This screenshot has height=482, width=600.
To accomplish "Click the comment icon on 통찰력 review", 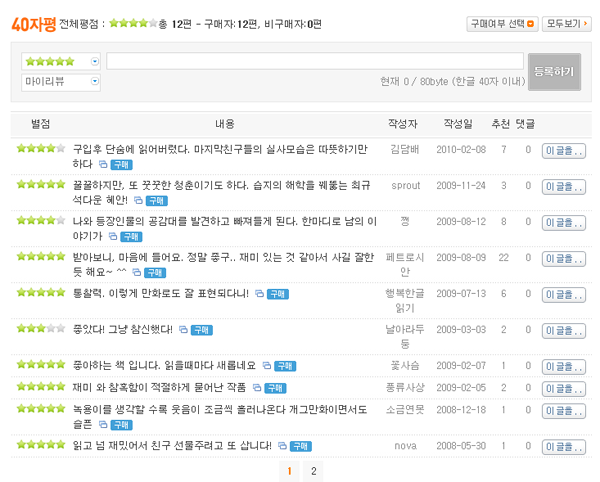I will pyautogui.click(x=259, y=294).
